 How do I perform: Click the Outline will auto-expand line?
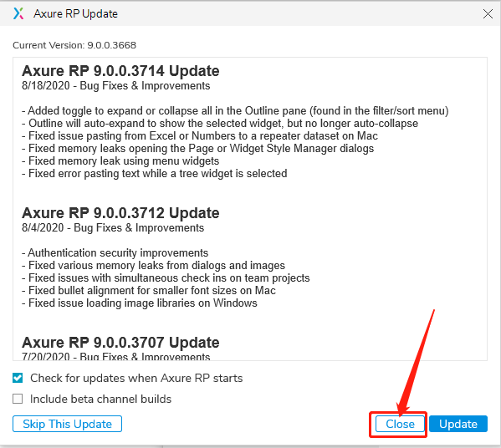pos(220,123)
